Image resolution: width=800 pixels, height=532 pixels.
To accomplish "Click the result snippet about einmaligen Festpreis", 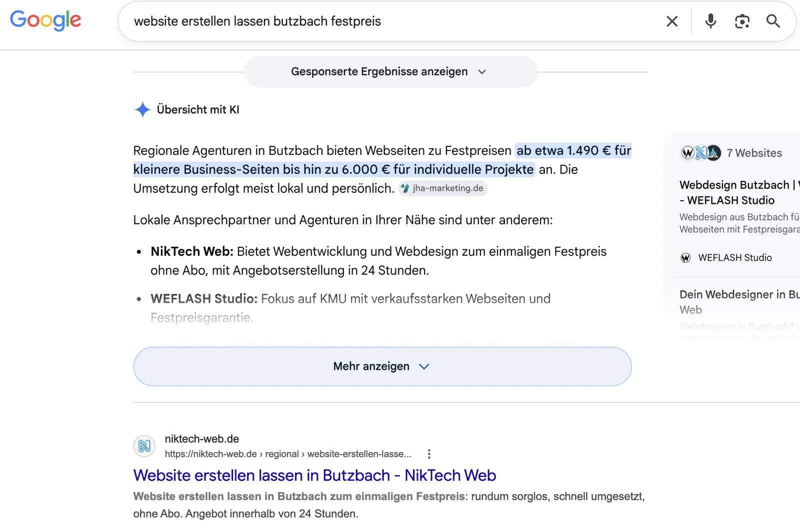I will pos(389,505).
